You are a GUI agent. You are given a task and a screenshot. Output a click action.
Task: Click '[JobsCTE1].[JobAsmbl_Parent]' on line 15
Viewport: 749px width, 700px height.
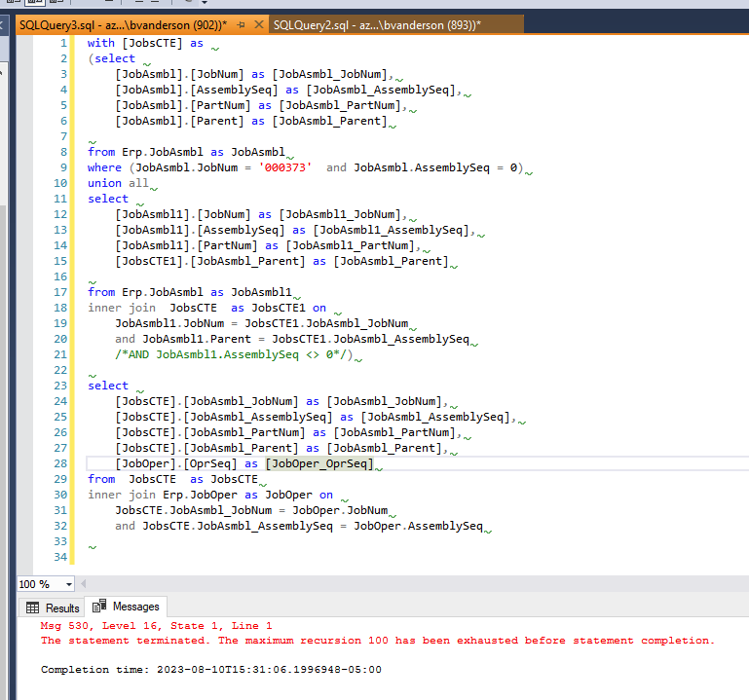(x=210, y=261)
